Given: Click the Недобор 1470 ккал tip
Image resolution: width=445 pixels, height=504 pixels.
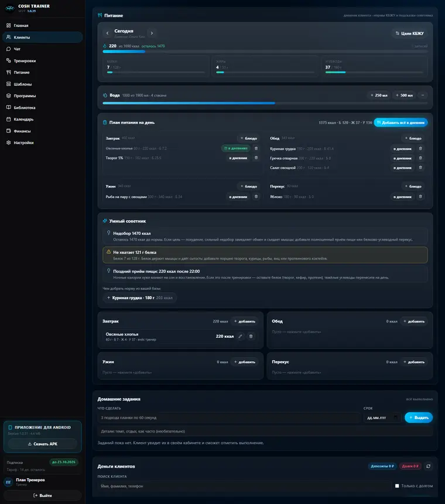Looking at the screenshot, I should [265, 236].
